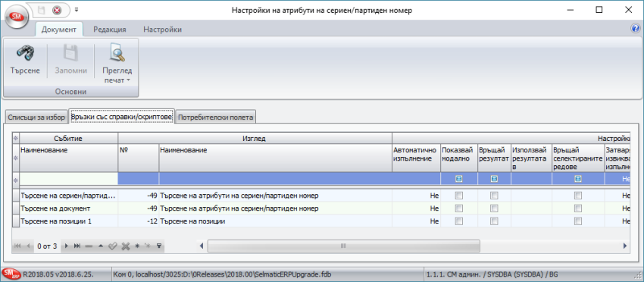This screenshot has height=282, width=644.
Task: Open the quick access toolbar customize arrow
Action: pyautogui.click(x=77, y=9)
